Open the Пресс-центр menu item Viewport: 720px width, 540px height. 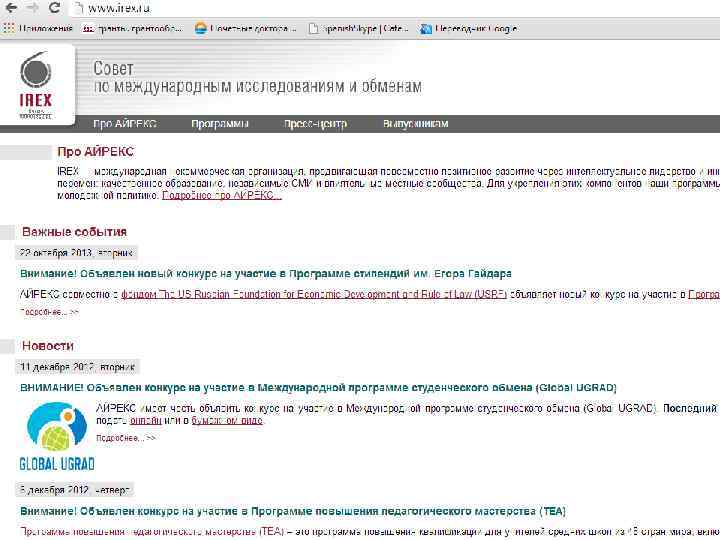coord(315,124)
